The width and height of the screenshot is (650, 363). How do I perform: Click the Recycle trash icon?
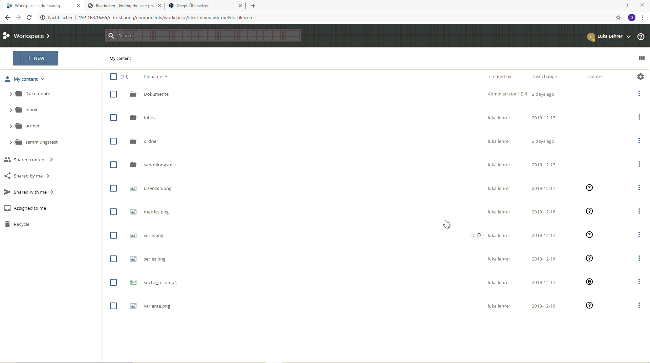(7, 224)
